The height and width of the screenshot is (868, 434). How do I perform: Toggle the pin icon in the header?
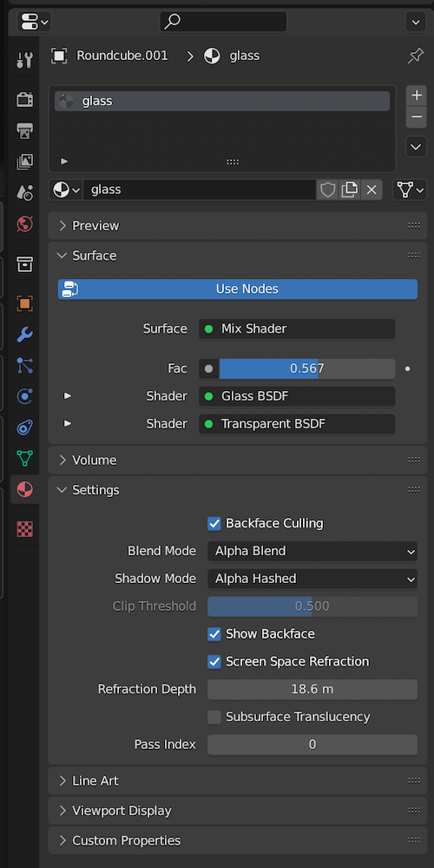(415, 56)
